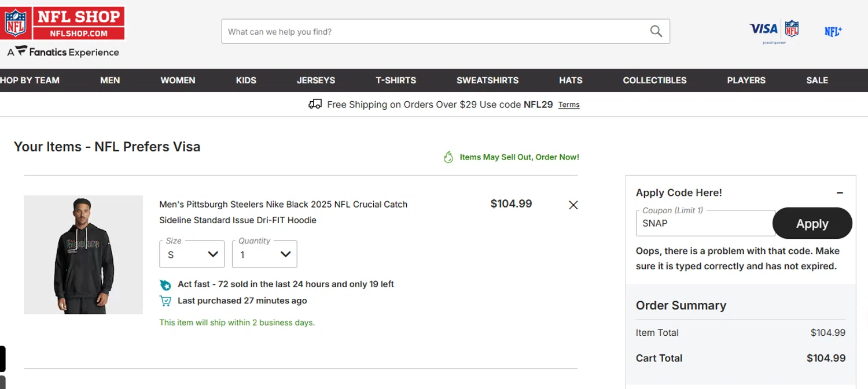Screen dimensions: 868x389
Task: Click the free shipping truck icon
Action: coord(315,104)
